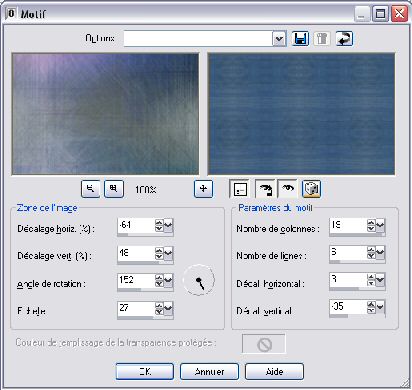Expand the Décalage horiz. slider dropdown
The height and width of the screenshot is (390, 412).
(x=168, y=226)
